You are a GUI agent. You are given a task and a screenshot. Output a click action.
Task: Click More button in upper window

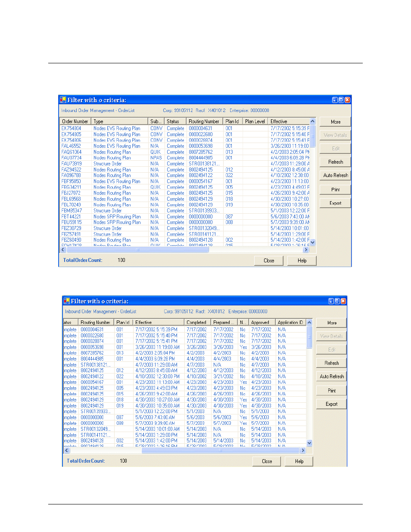tap(335, 122)
